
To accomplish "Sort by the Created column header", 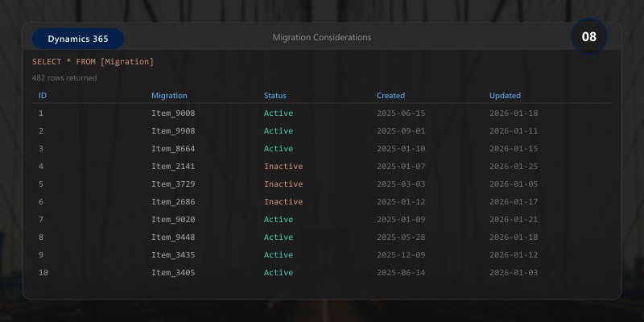I will tap(390, 95).
